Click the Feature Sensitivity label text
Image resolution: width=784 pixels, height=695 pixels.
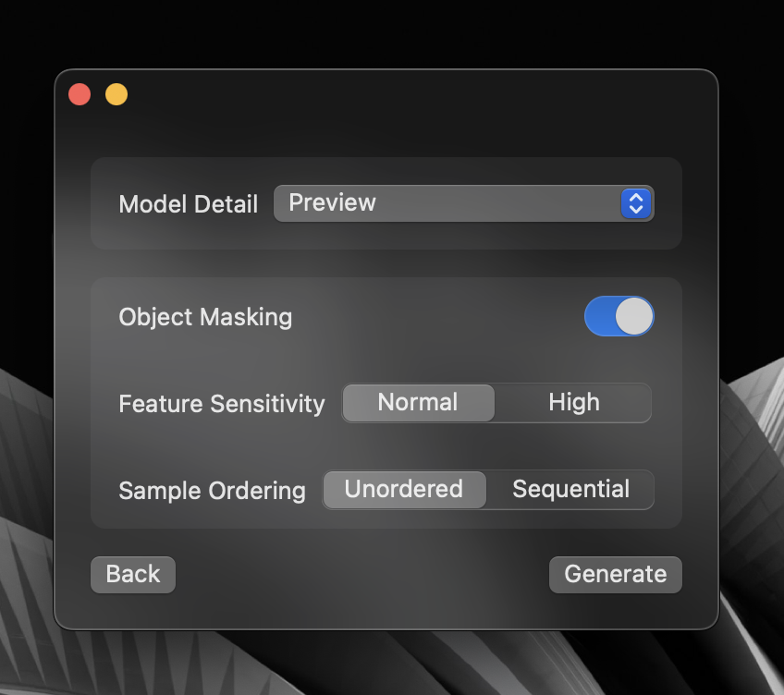[222, 404]
